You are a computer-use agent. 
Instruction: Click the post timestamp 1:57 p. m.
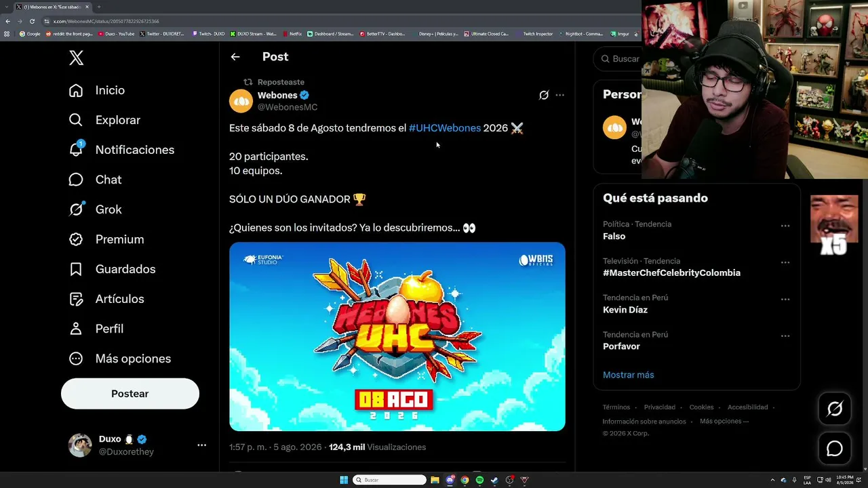pos(275,447)
